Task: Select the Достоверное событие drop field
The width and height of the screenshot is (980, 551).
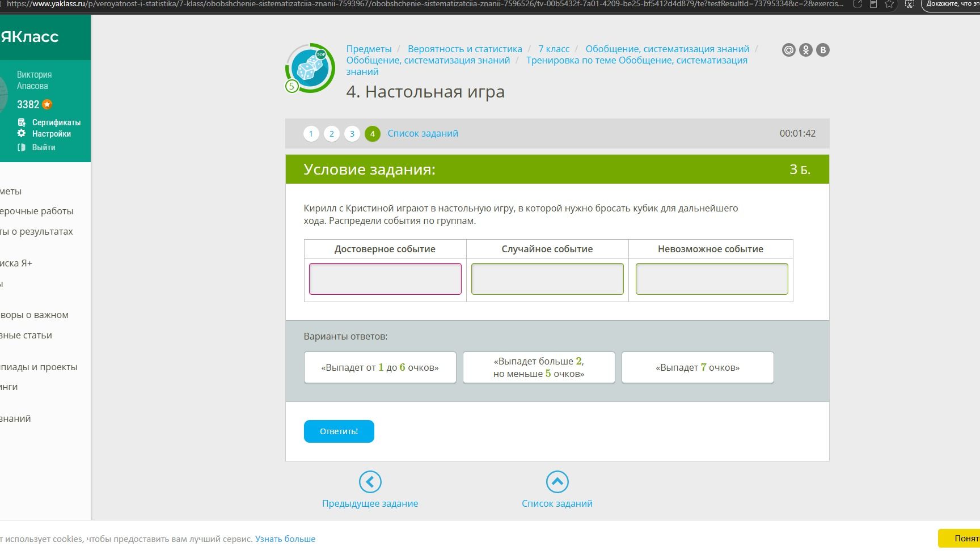Action: pos(385,279)
